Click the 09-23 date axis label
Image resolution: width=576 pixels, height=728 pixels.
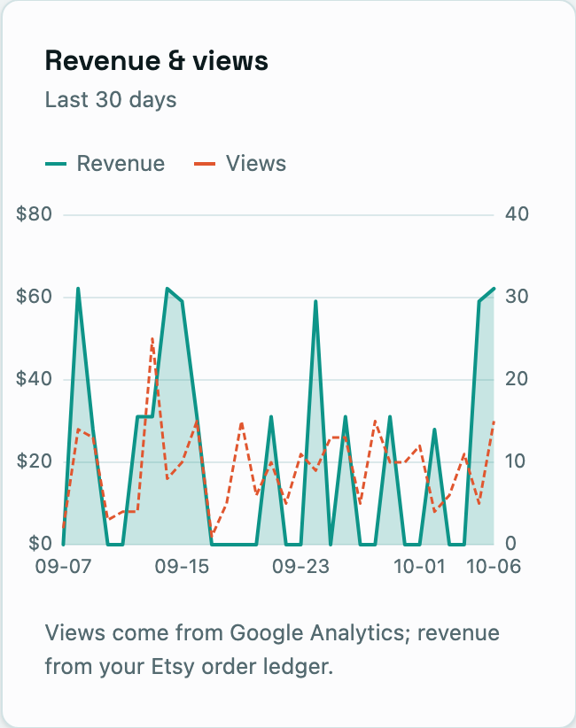click(x=300, y=567)
